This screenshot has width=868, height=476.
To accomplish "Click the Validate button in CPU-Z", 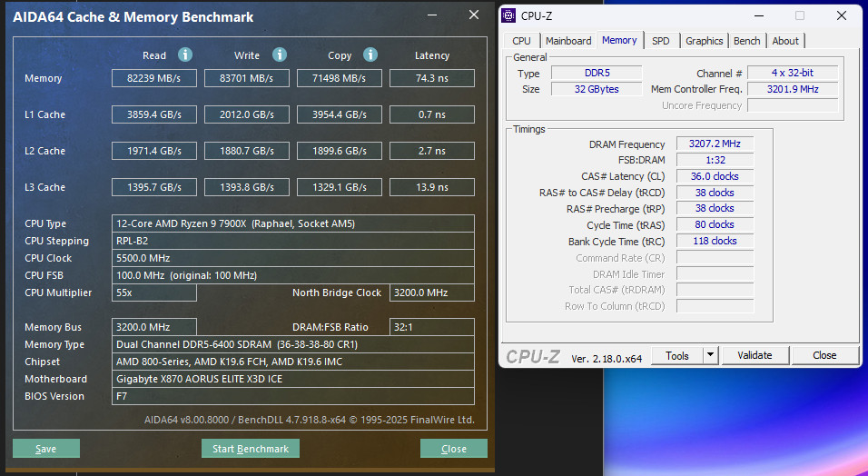I will coord(754,355).
